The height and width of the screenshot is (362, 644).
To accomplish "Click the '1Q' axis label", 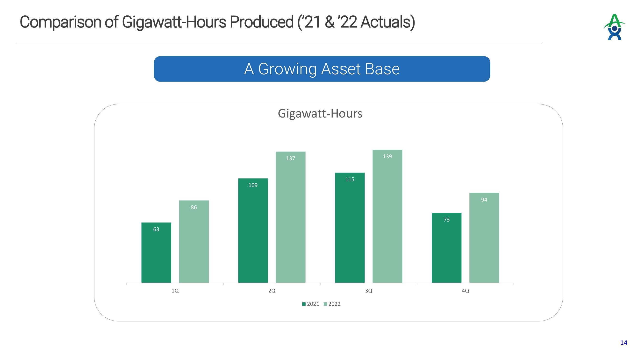I will [175, 291].
